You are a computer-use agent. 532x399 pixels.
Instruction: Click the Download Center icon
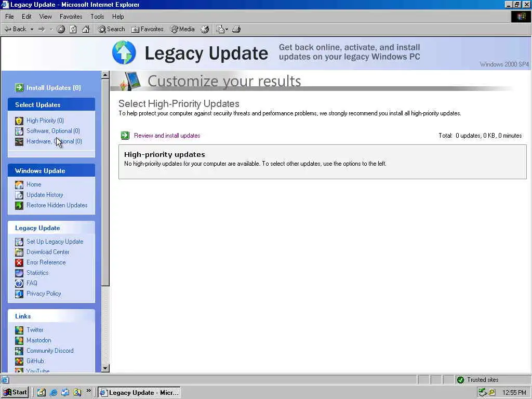click(x=19, y=252)
